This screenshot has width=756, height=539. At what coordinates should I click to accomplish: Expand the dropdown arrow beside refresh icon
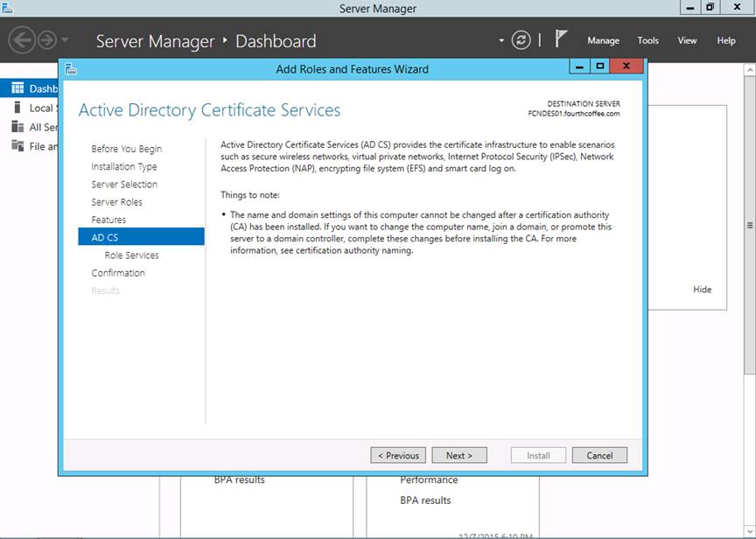pos(501,40)
